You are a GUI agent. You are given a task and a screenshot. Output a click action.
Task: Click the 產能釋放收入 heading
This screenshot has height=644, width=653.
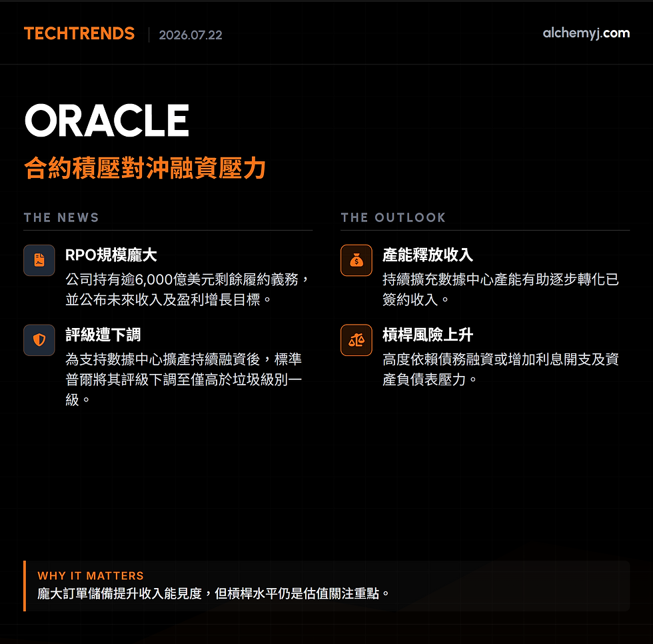click(x=428, y=255)
